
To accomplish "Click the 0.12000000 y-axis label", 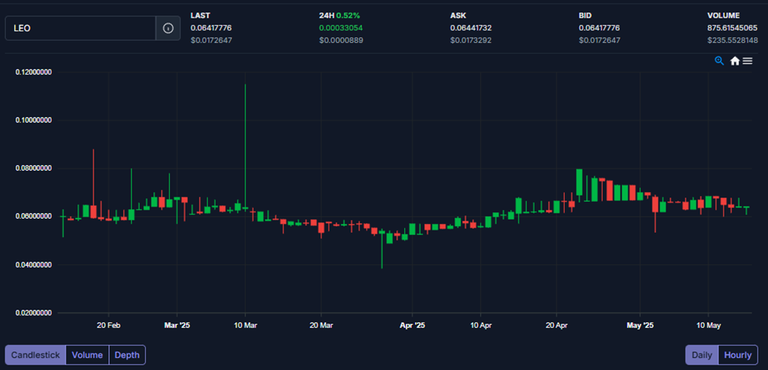I will coord(34,72).
